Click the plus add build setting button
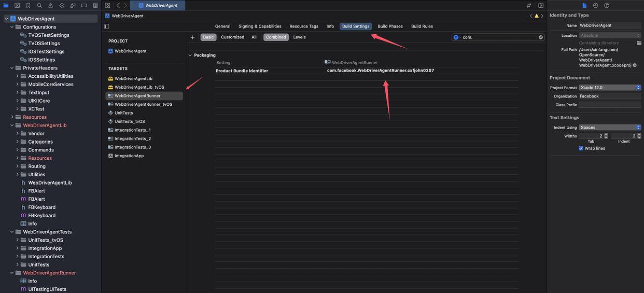 (192, 37)
